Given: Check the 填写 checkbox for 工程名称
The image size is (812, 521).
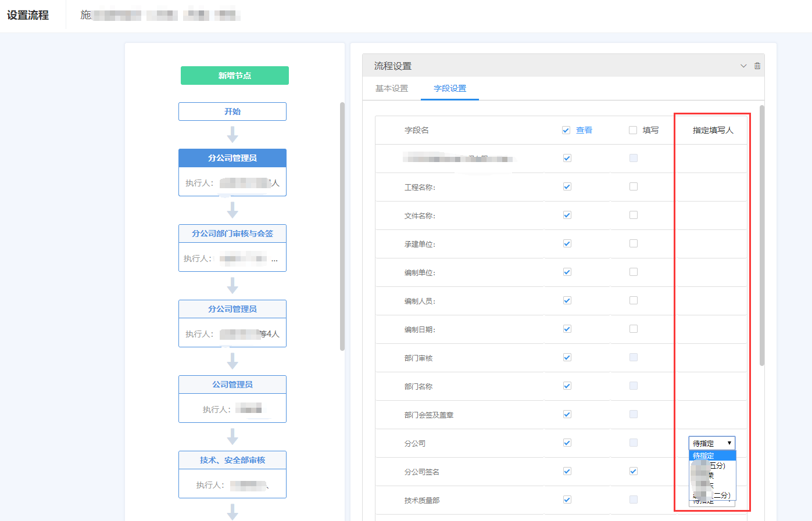Looking at the screenshot, I should 633,187.
